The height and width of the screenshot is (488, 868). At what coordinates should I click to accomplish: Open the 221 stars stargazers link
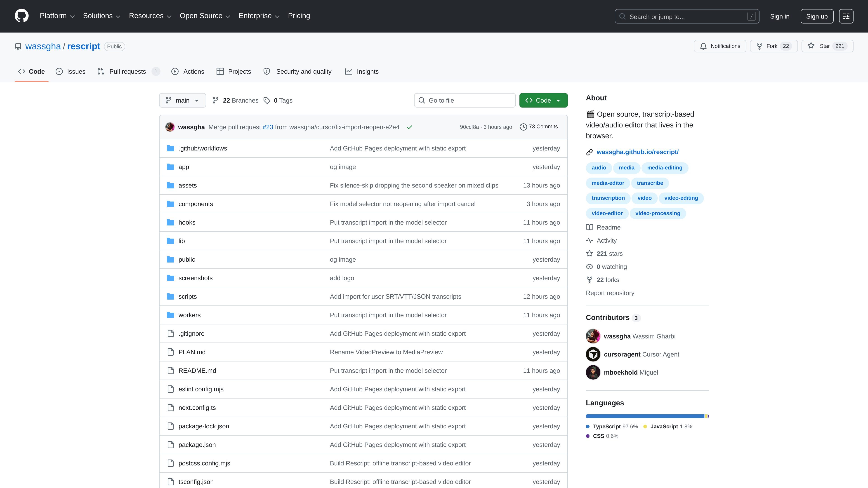tap(609, 253)
